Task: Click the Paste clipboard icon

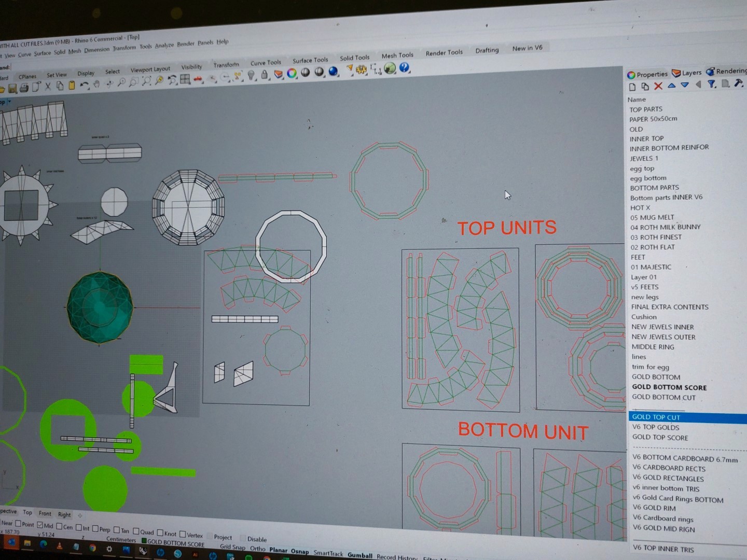Action: click(x=72, y=86)
